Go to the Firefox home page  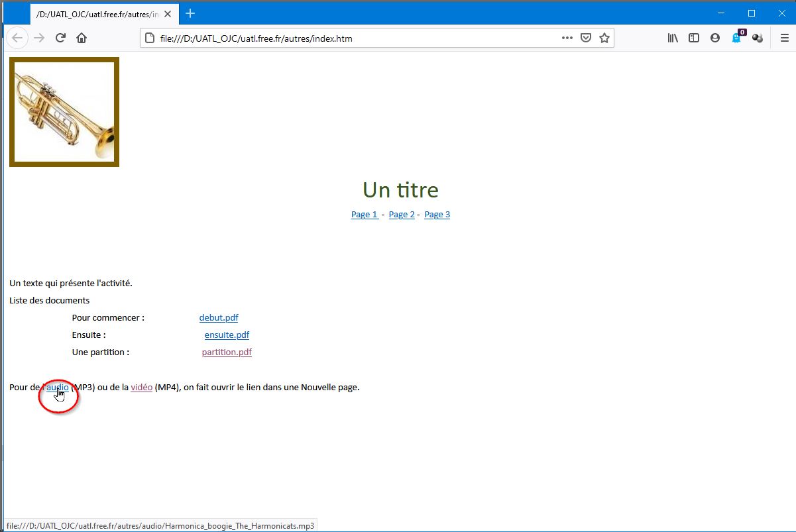click(82, 38)
